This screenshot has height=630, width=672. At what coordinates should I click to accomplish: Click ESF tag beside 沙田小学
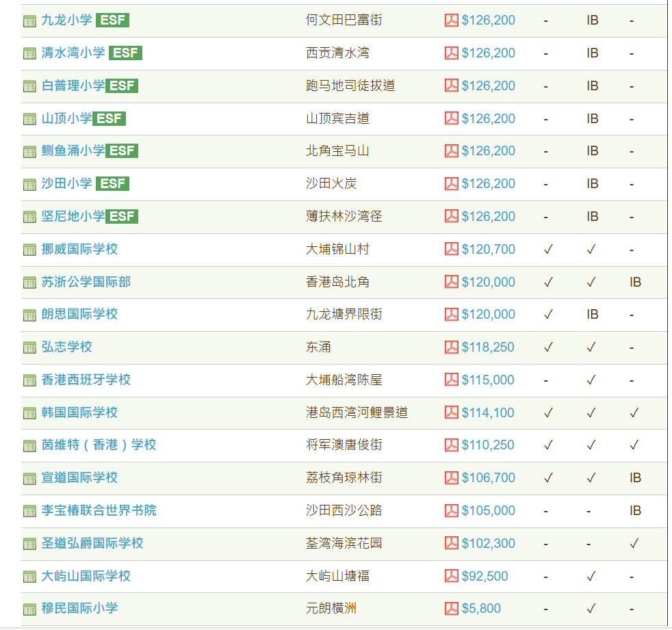[x=112, y=183]
